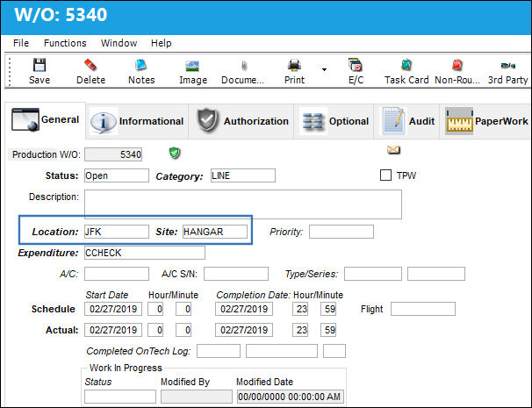Click the Schedule completion hour field 23
This screenshot has width=532, height=408.
click(300, 309)
